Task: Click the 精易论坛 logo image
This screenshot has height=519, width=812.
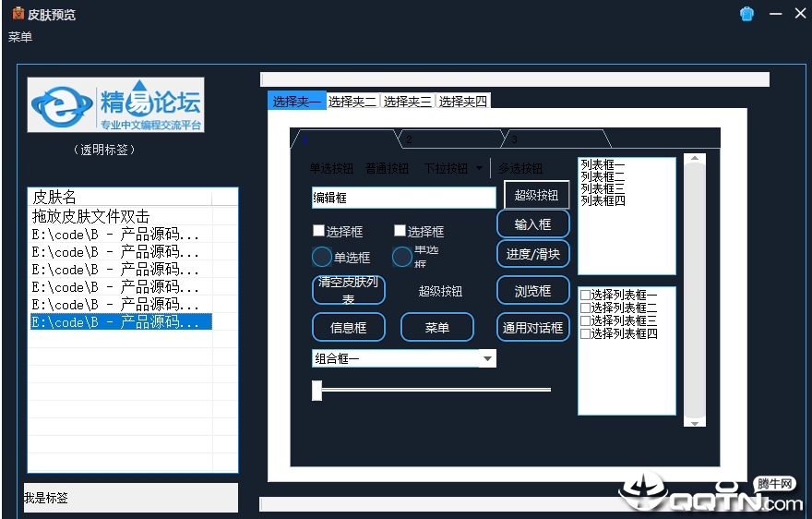Action: [116, 104]
